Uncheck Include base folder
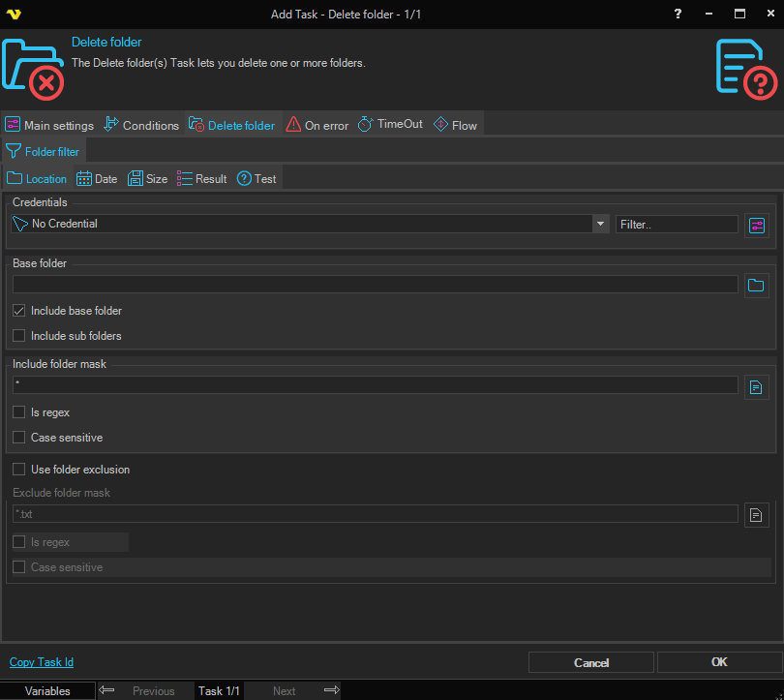Image resolution: width=784 pixels, height=700 pixels. [x=19, y=311]
